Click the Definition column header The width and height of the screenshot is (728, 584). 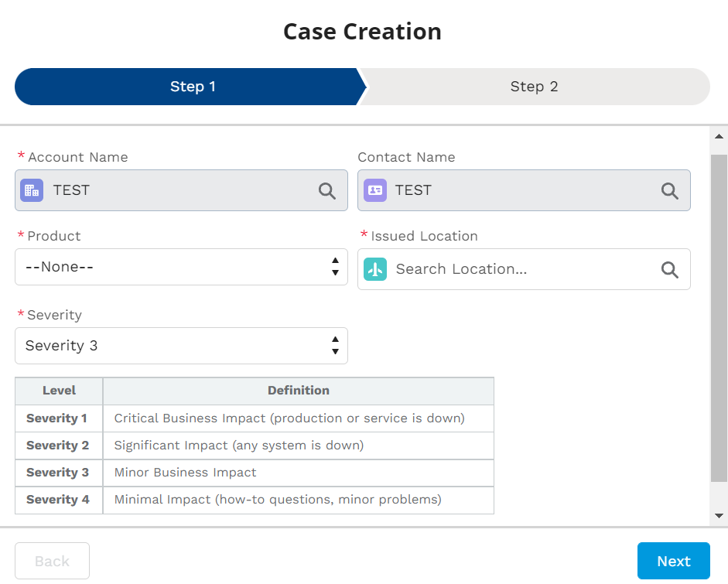tap(298, 391)
